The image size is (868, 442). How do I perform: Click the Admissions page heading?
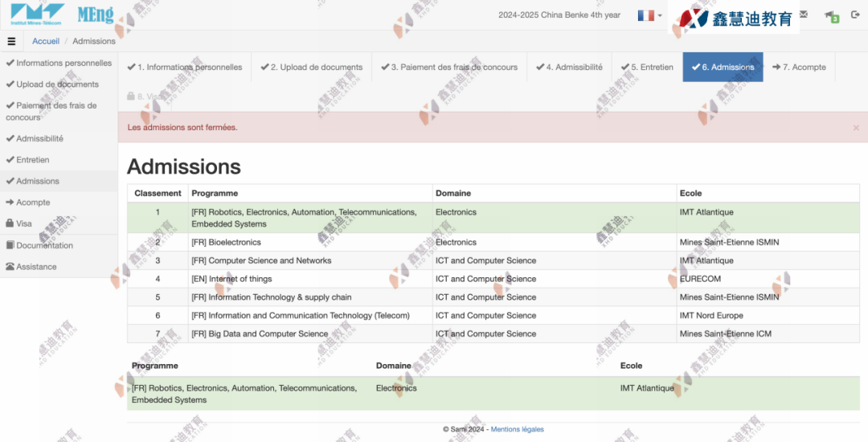coord(184,166)
